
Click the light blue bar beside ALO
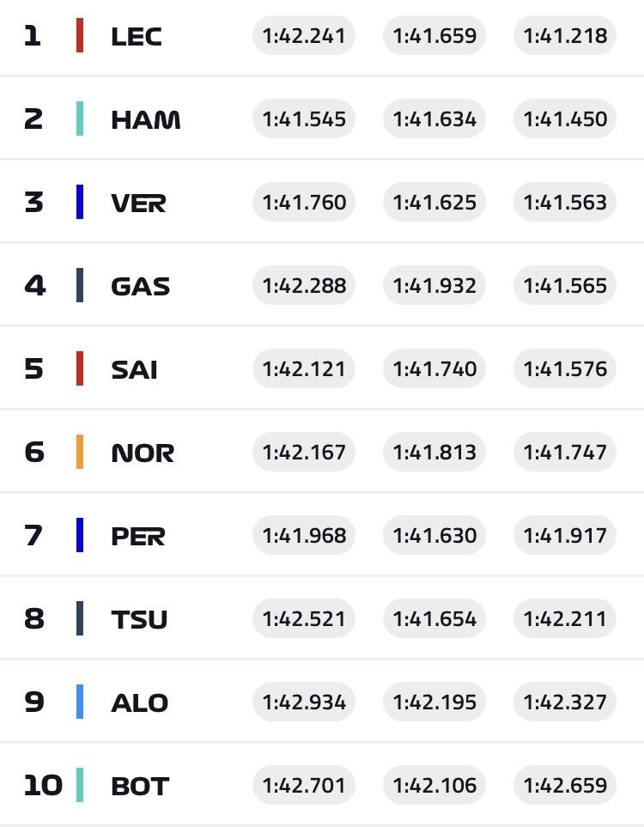click(x=80, y=702)
